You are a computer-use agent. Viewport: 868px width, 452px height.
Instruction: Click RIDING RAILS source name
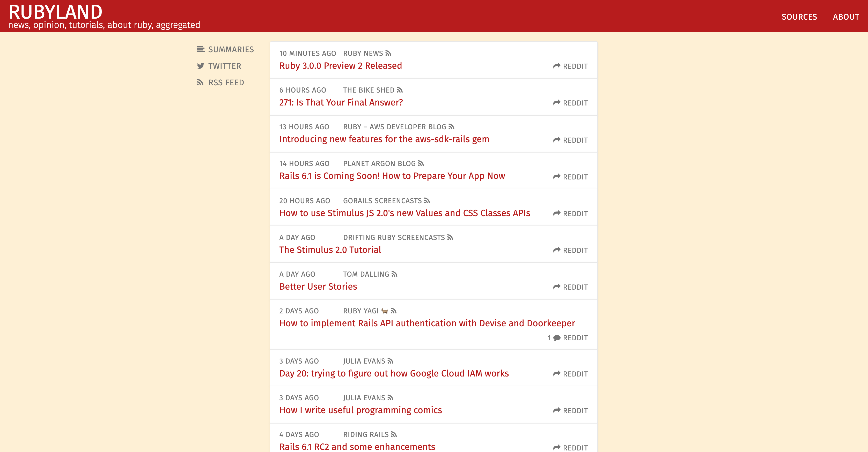point(366,434)
